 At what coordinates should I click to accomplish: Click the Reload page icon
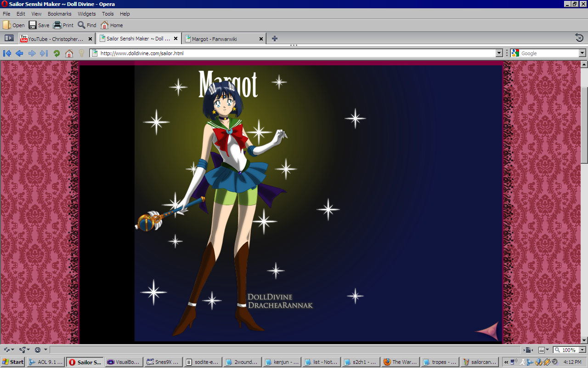point(57,53)
